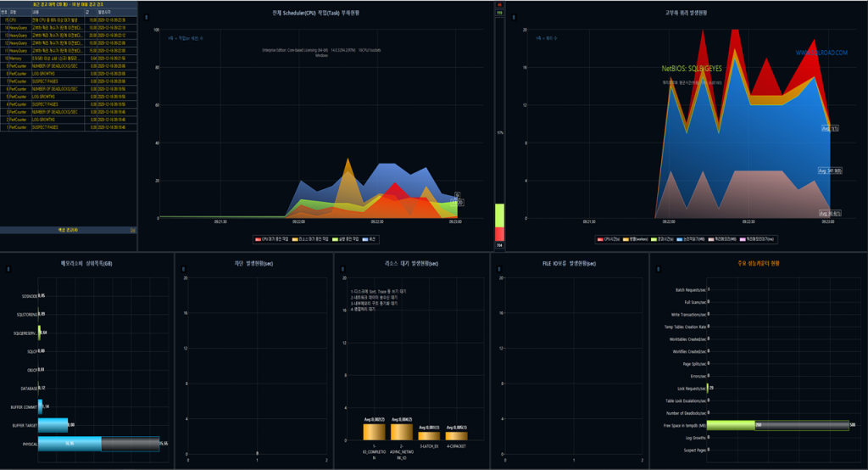Select alert row 14 HeavyQuery
Image resolution: width=868 pixels, height=470 pixels.
[x=69, y=28]
